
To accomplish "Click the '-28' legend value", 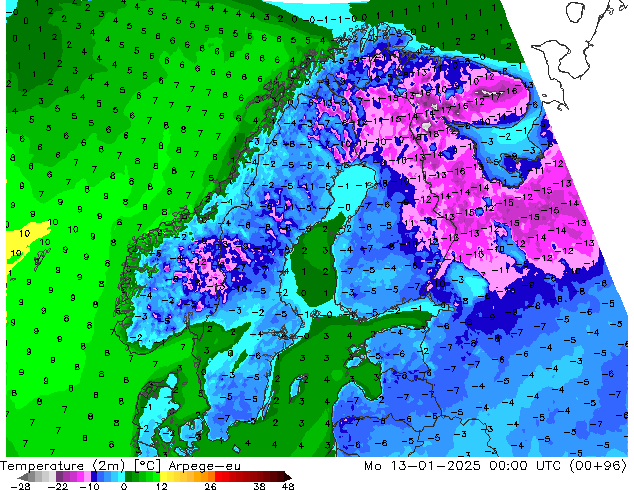I will [20, 486].
